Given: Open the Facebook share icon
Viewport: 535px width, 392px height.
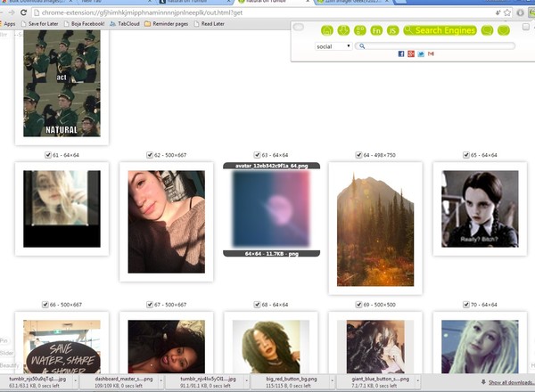Looking at the screenshot, I should point(401,54).
